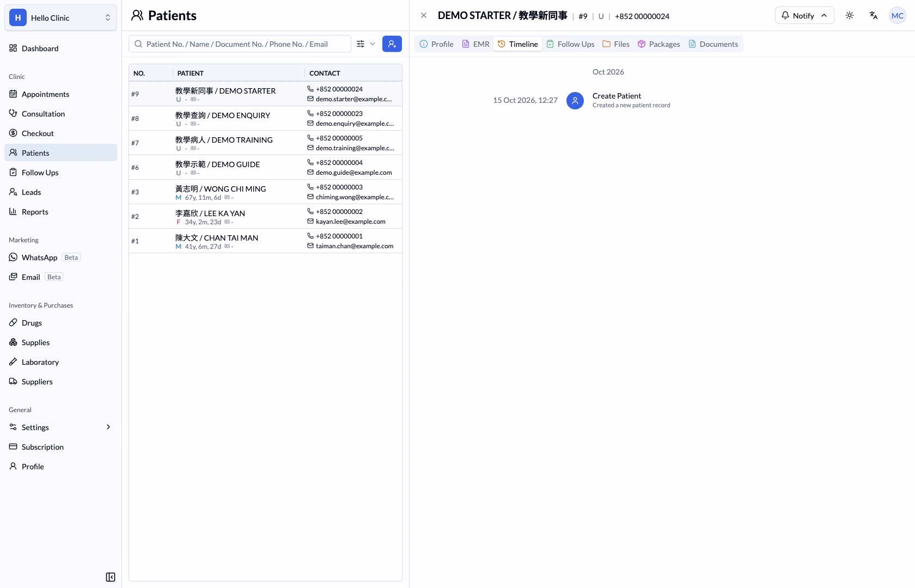Screen dimensions: 915x588
Task: Open the Hello Clinic switcher dropdown
Action: tap(60, 18)
